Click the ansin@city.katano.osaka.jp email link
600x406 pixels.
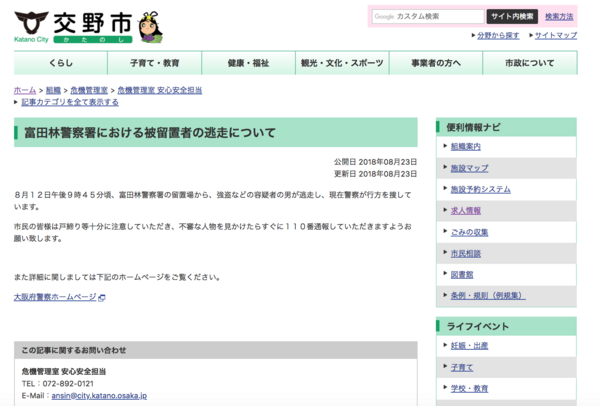(99, 396)
